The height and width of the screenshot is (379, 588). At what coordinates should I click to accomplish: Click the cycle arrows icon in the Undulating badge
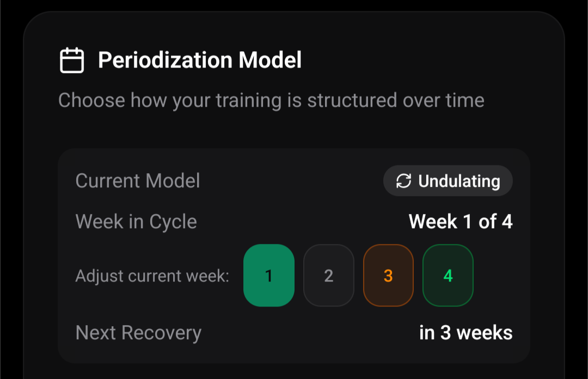(403, 181)
